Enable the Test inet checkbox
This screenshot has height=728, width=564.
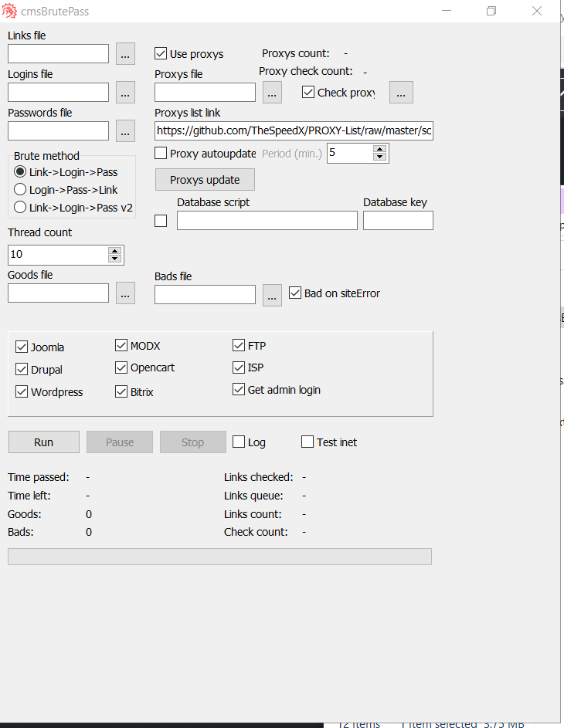[307, 442]
